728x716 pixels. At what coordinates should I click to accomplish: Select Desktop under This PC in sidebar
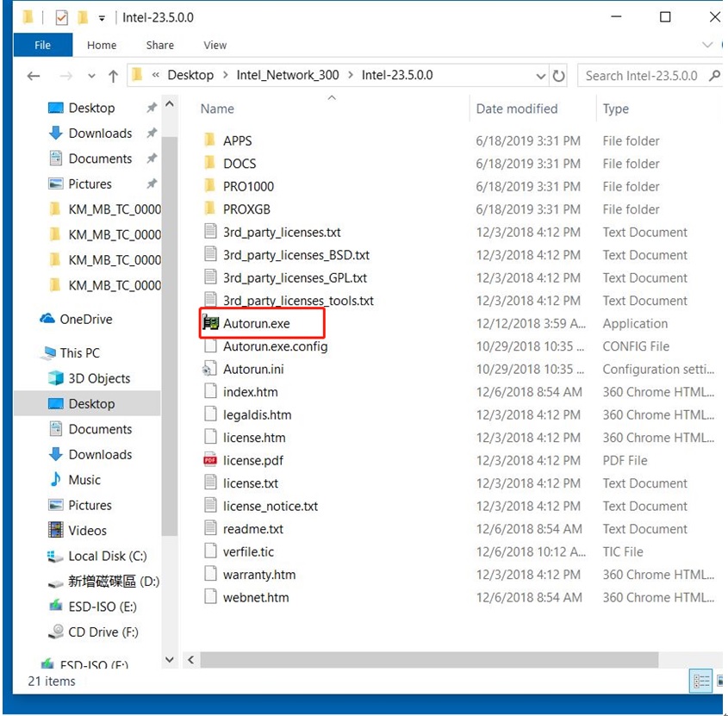87,403
